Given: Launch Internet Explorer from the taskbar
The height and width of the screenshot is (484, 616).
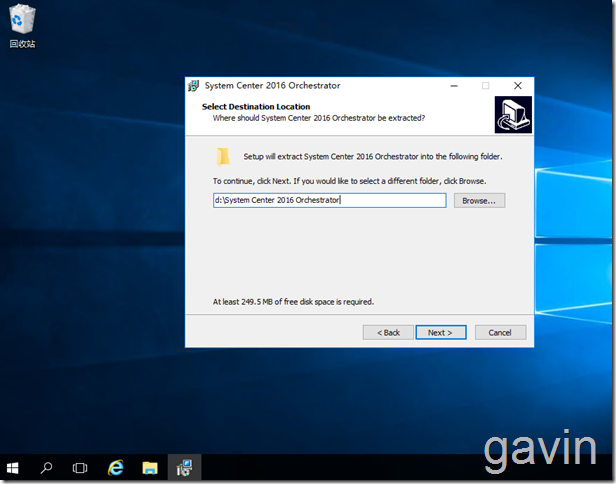Looking at the screenshot, I should click(116, 468).
